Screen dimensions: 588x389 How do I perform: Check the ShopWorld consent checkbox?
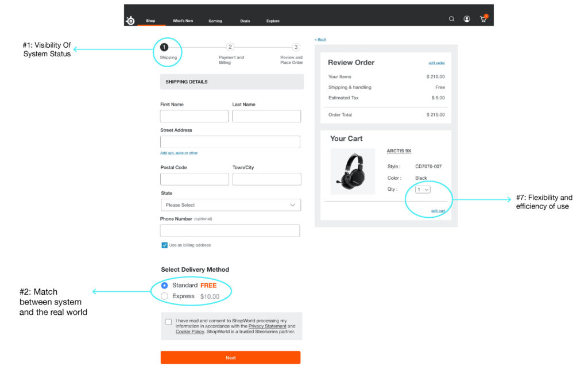pyautogui.click(x=168, y=322)
